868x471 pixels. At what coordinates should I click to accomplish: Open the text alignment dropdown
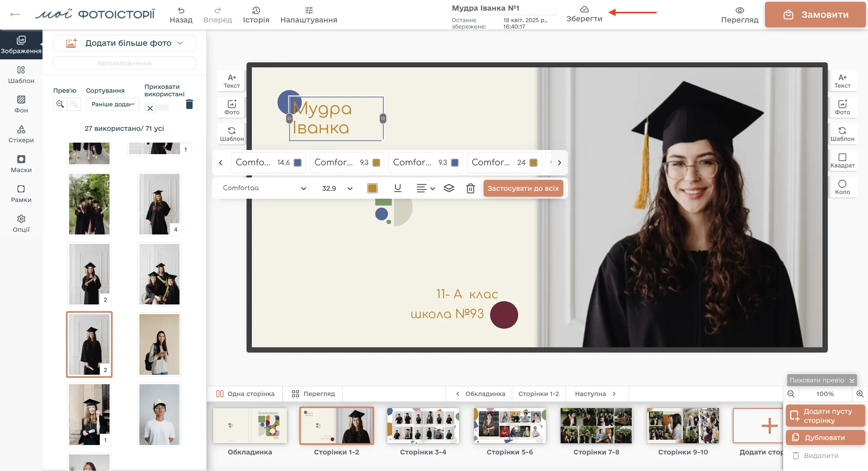(425, 188)
